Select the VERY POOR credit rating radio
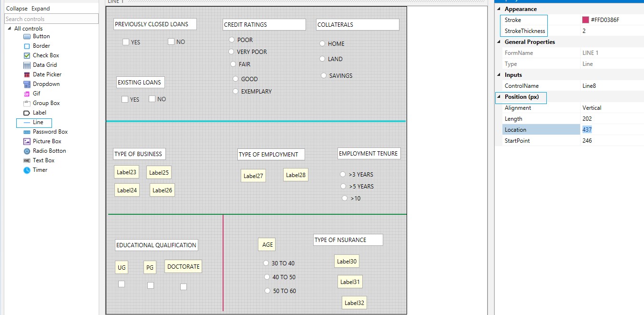This screenshot has width=644, height=315. tap(231, 52)
